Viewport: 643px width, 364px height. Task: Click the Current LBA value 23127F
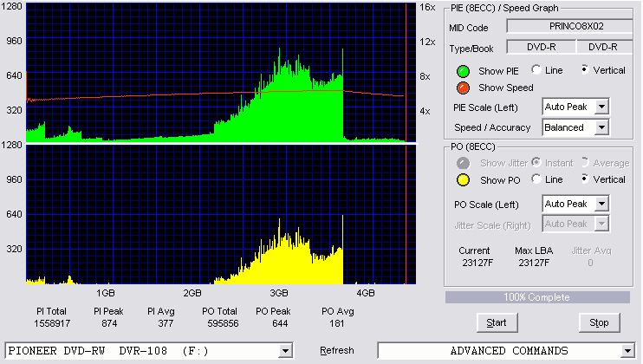[x=477, y=263]
